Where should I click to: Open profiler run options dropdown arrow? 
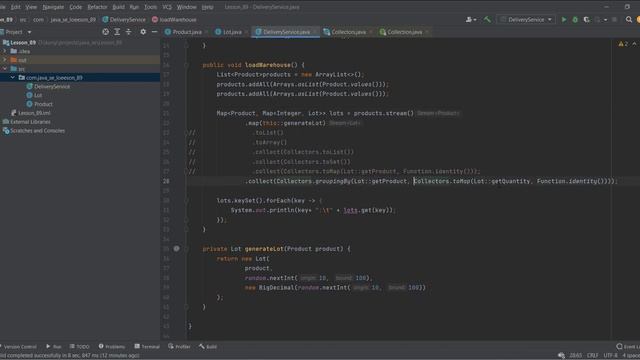click(605, 20)
